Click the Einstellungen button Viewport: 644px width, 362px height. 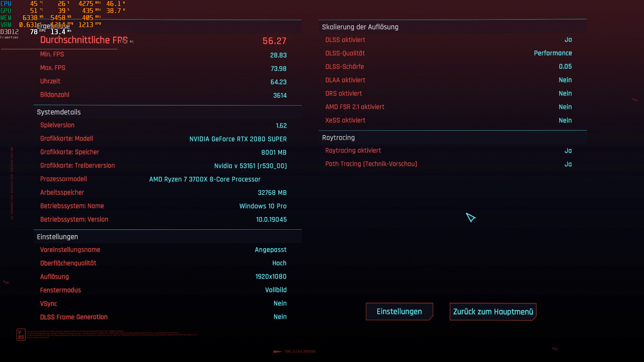pyautogui.click(x=399, y=311)
